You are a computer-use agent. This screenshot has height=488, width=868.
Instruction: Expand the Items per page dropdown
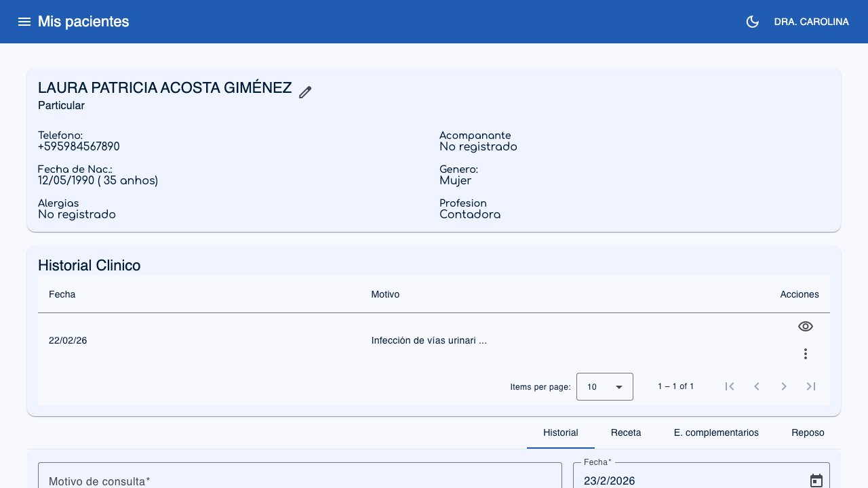(604, 386)
